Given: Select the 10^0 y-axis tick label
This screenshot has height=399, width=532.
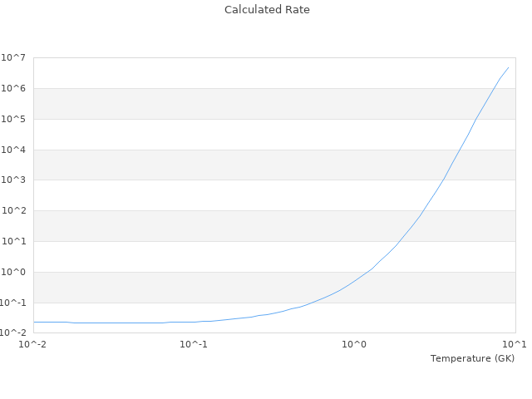Looking at the screenshot, I should coord(14,272).
